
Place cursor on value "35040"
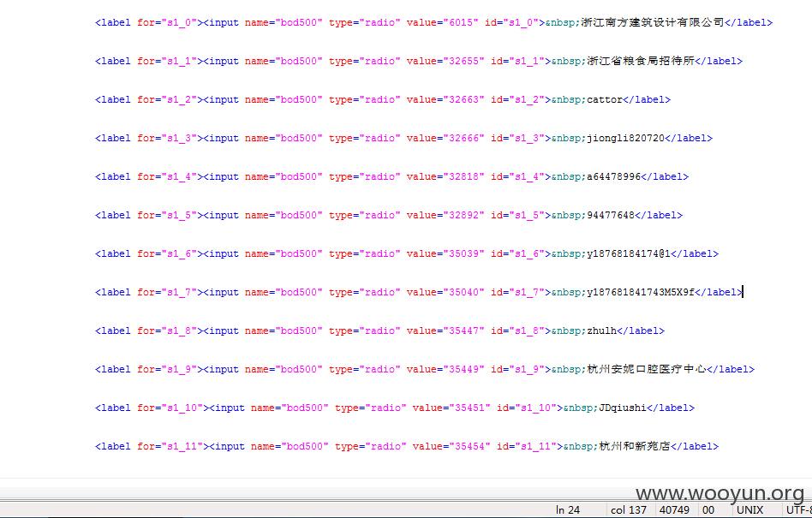(463, 292)
